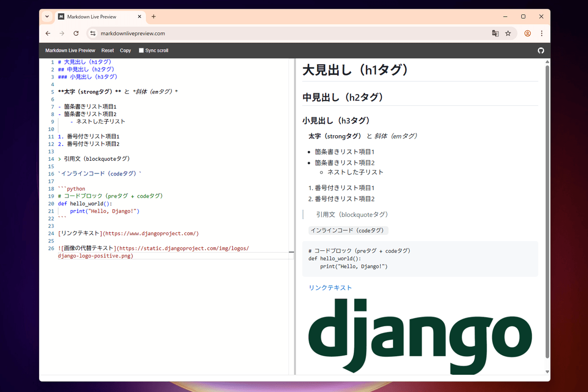The width and height of the screenshot is (588, 392).
Task: Click the browser back arrow
Action: tap(48, 33)
